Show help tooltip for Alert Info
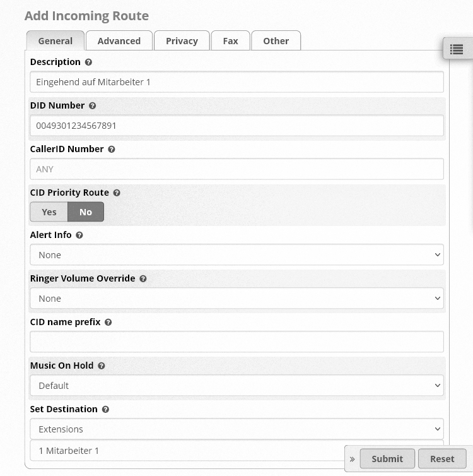The image size is (473, 476). 79,235
